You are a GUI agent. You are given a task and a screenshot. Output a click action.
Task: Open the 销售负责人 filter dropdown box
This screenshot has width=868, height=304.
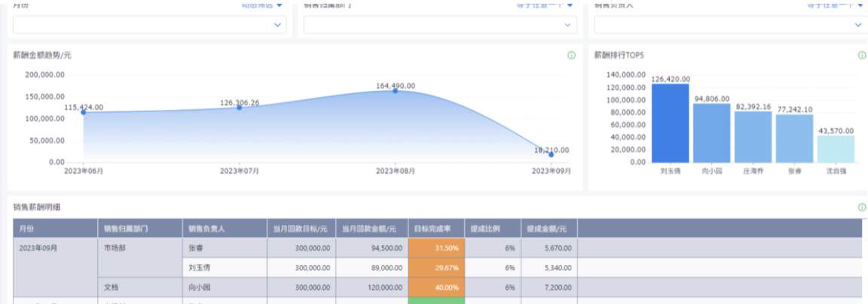click(x=731, y=25)
